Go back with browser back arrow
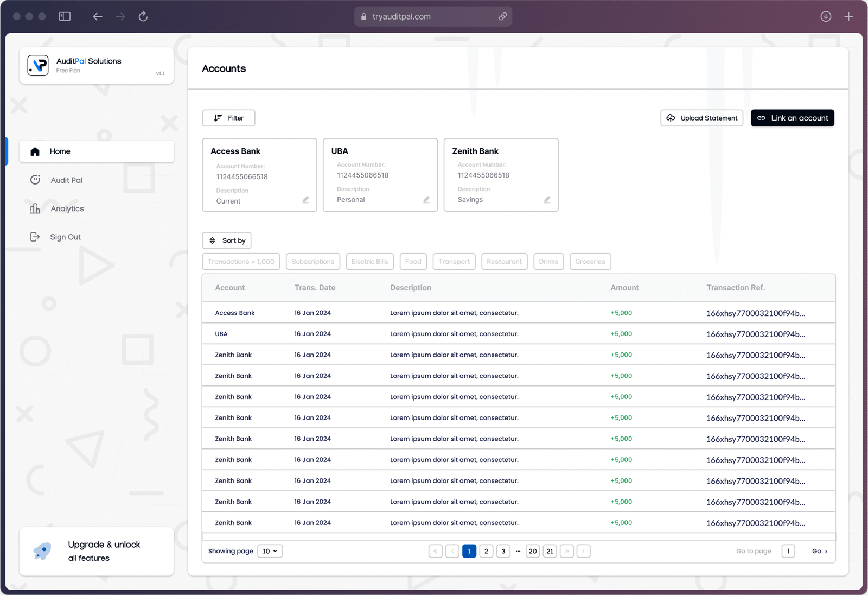Viewport: 868px width, 595px height. point(97,16)
